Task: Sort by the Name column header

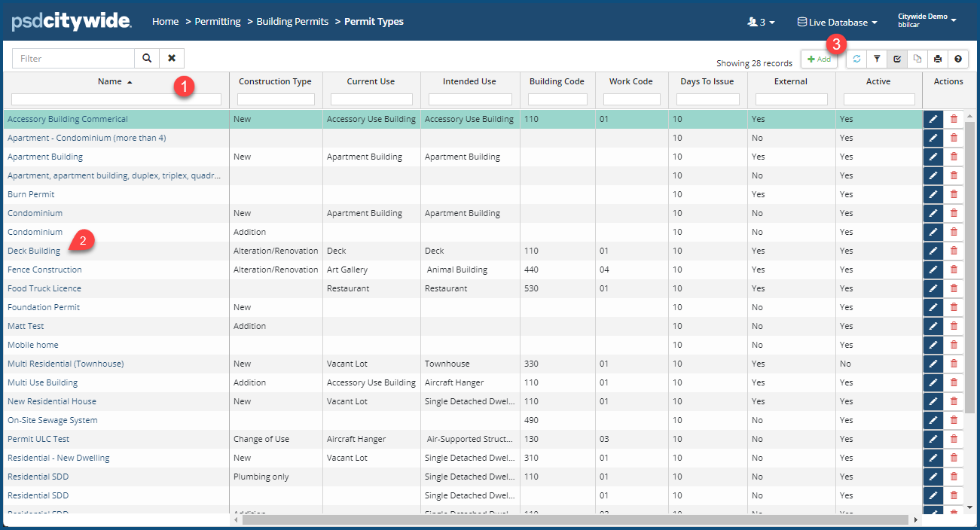Action: click(110, 81)
